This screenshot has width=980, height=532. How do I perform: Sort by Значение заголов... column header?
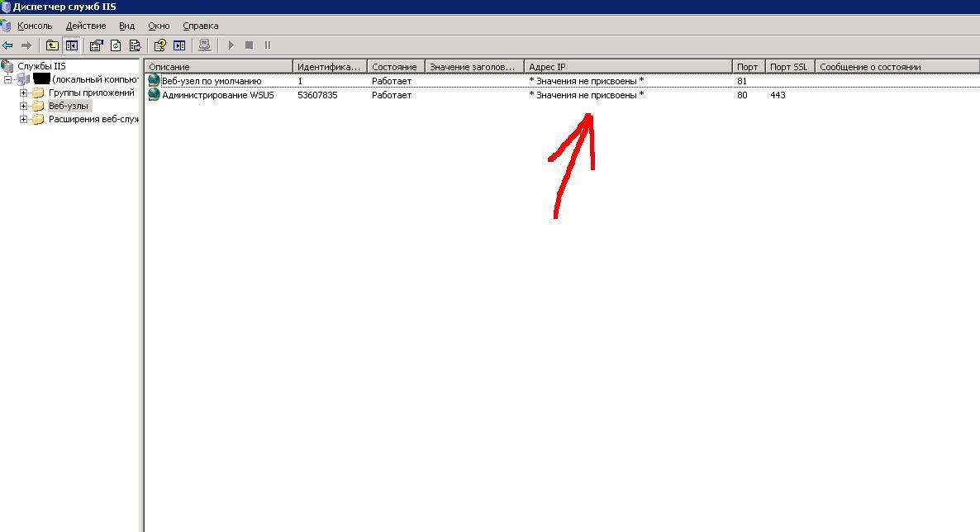pyautogui.click(x=474, y=66)
